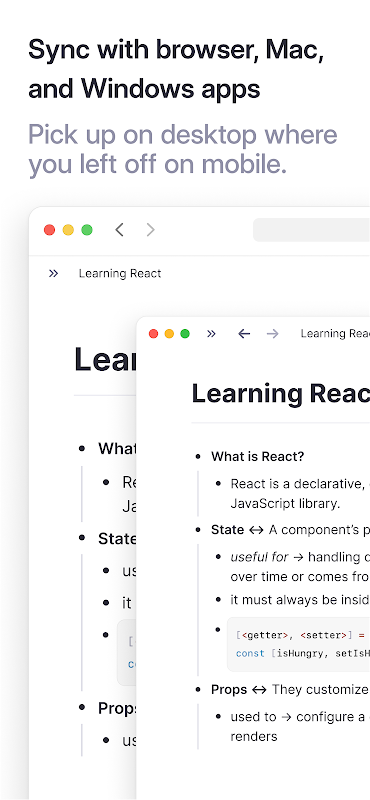Click 'it must always be inside' bullet
The width and height of the screenshot is (370, 800).
[300, 599]
